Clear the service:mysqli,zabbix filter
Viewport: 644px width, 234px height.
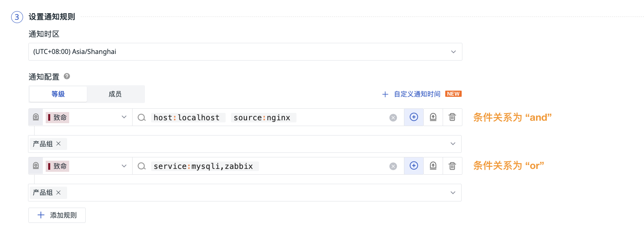coord(393,166)
